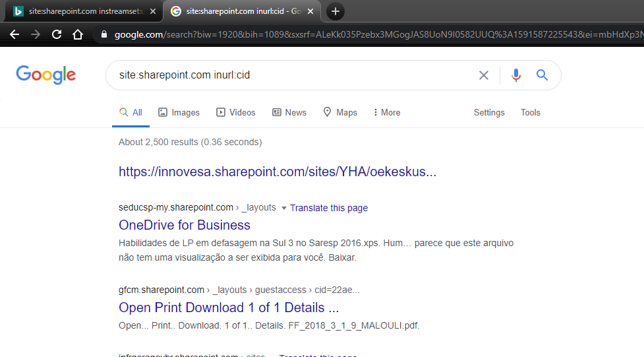Screen dimensions: 644x357
Task: Open search Settings menu
Action: pos(488,112)
